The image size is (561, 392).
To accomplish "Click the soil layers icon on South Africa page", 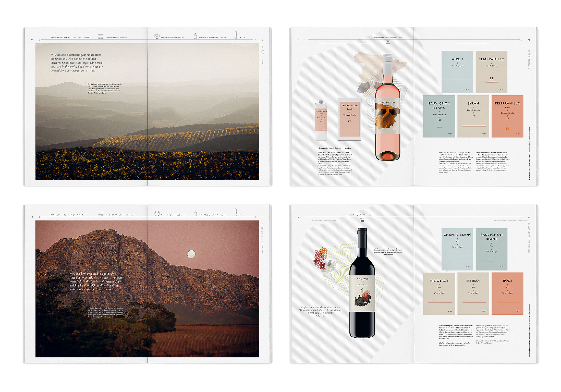I will pos(101,214).
